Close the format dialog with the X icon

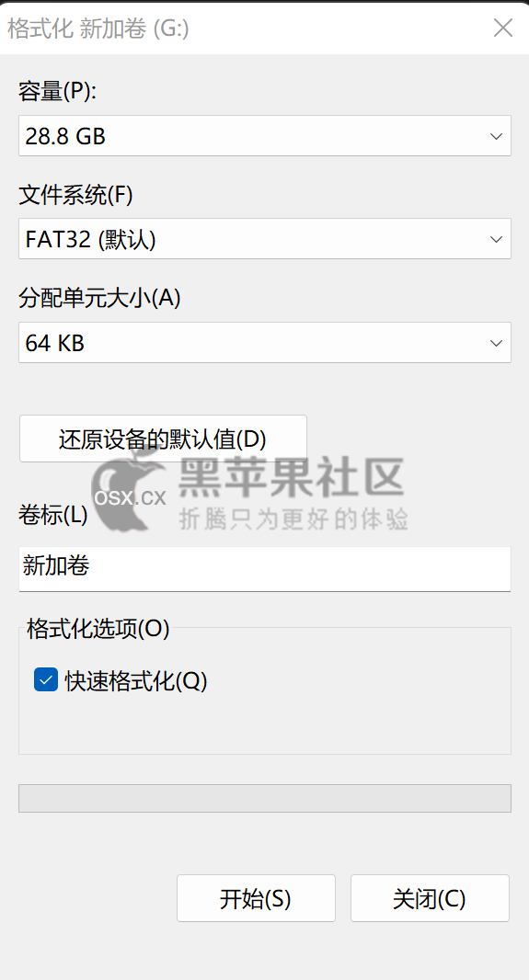(502, 28)
